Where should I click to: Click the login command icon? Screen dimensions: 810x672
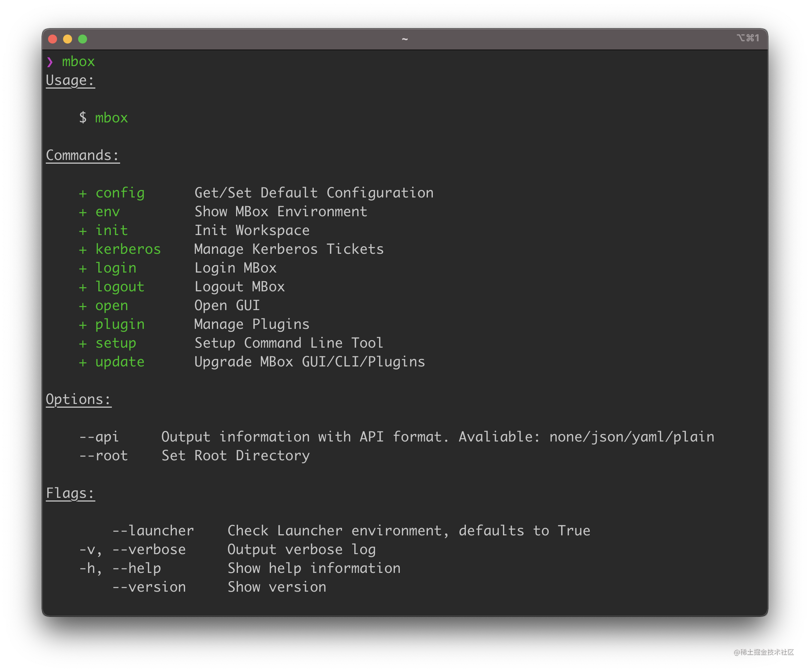pyautogui.click(x=80, y=268)
